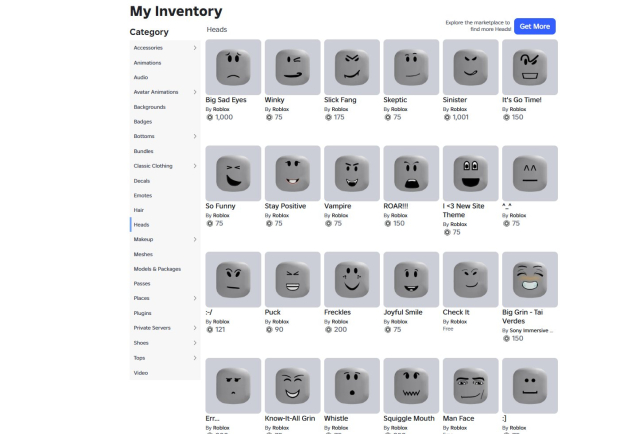Expand the Places category chevron

coord(195,298)
